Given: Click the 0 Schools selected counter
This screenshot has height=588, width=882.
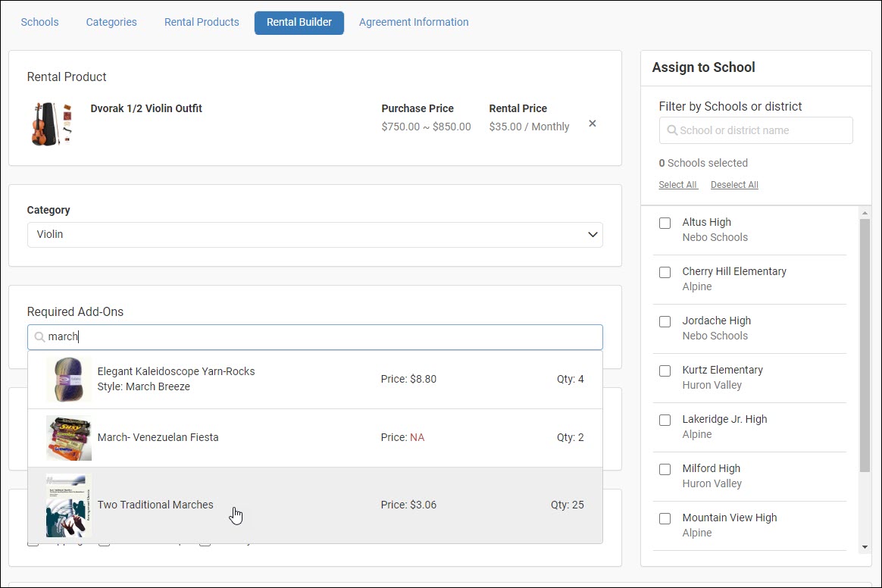Looking at the screenshot, I should tap(703, 163).
